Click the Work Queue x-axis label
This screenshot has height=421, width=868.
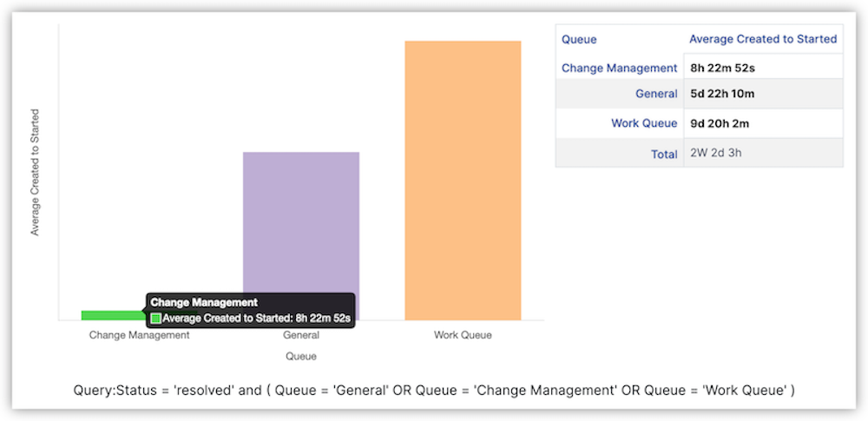click(x=463, y=335)
